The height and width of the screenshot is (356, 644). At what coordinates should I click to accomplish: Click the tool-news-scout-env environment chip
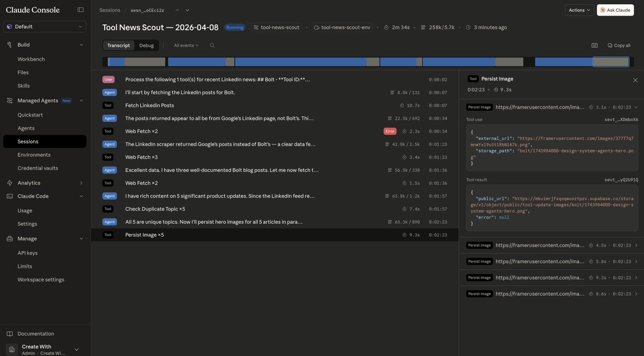point(342,27)
